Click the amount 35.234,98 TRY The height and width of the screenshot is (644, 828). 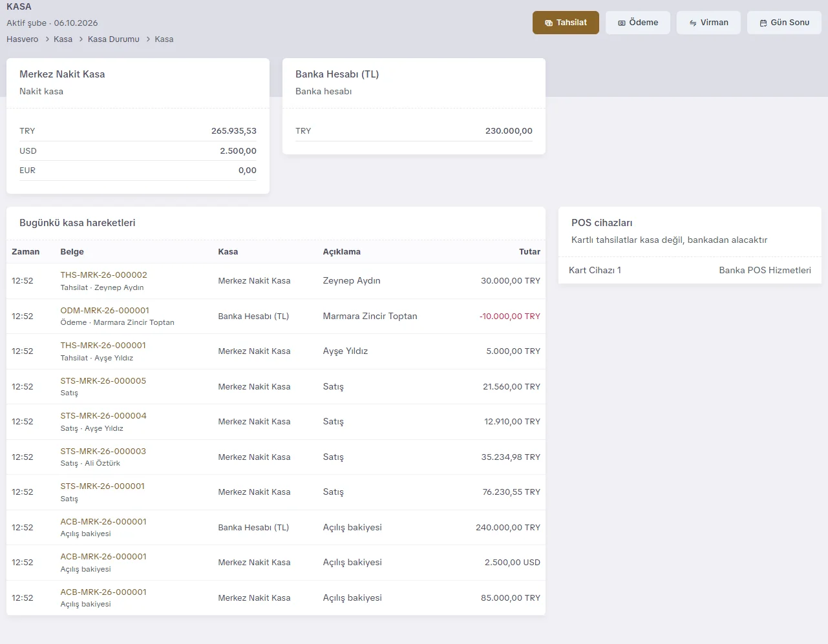(x=511, y=457)
